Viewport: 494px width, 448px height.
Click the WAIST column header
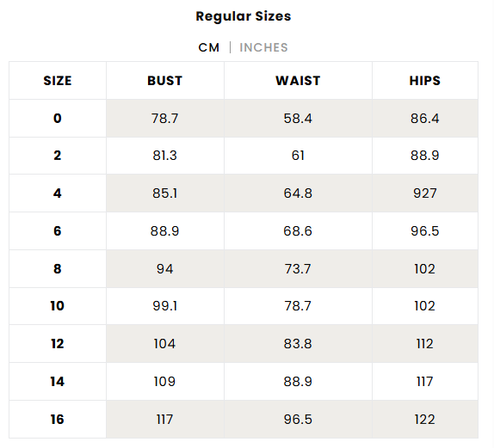pos(298,81)
